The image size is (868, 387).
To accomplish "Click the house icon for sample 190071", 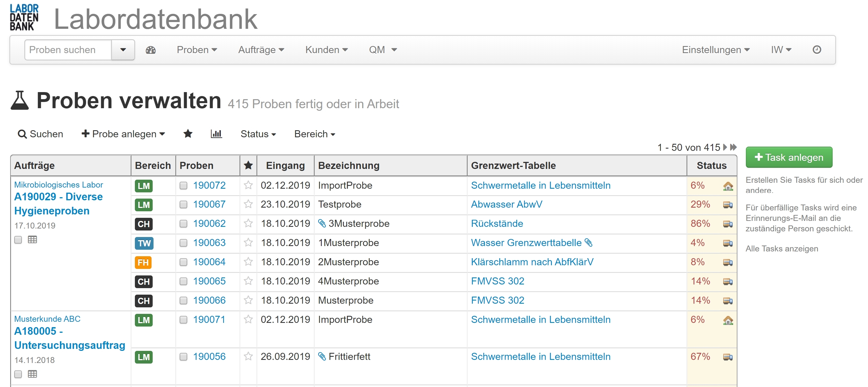I will tap(727, 320).
